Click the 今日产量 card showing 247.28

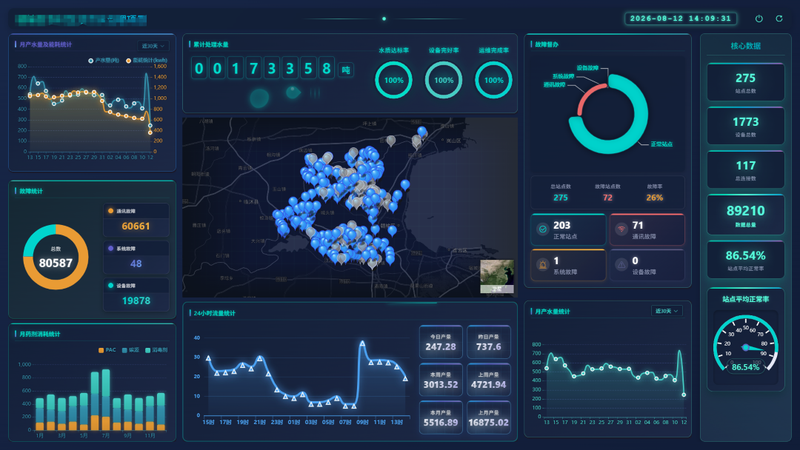[x=441, y=342]
